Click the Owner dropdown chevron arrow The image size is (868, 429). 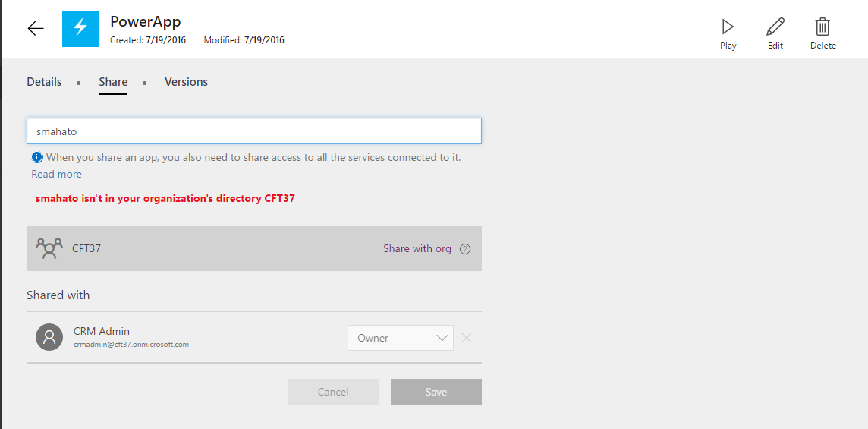(442, 338)
